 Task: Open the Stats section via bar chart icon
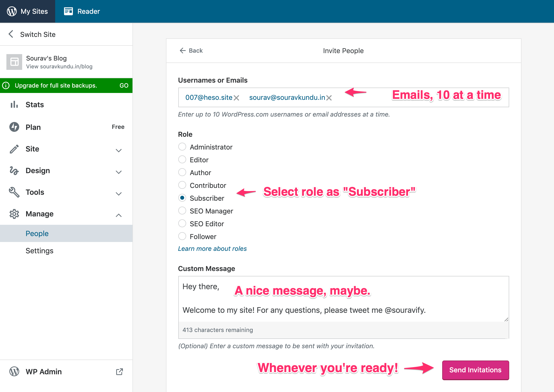14,104
